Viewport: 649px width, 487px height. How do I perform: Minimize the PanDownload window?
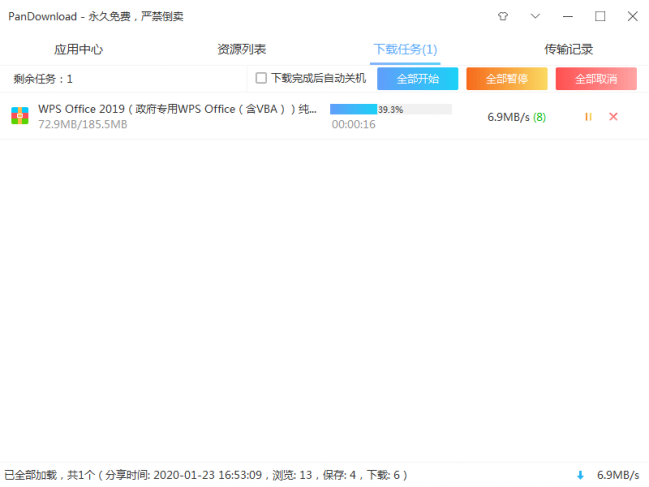click(x=568, y=16)
